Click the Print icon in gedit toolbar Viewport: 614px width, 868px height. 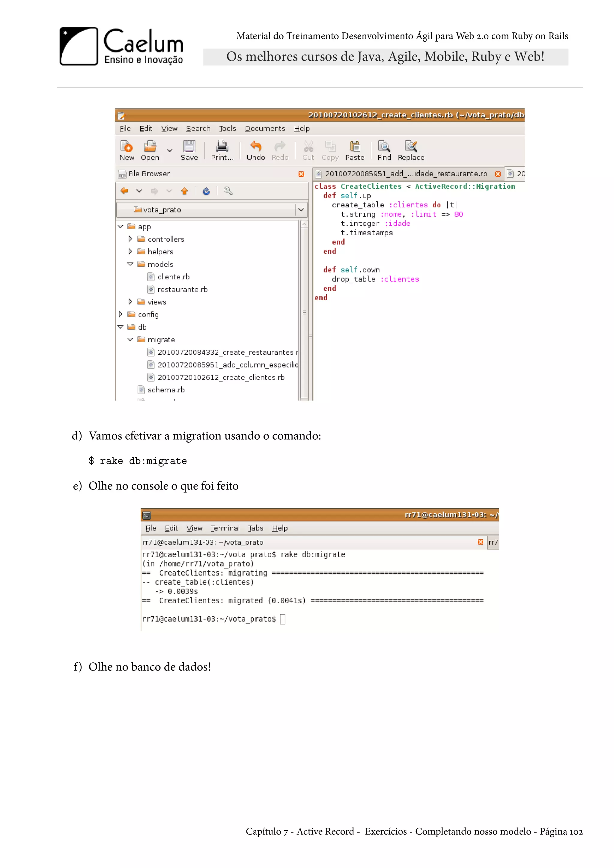click(222, 146)
